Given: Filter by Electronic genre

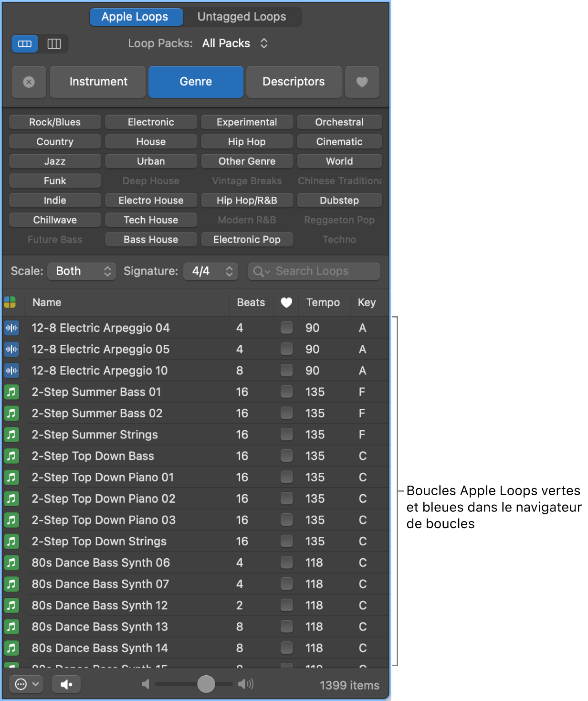Looking at the screenshot, I should (x=151, y=122).
